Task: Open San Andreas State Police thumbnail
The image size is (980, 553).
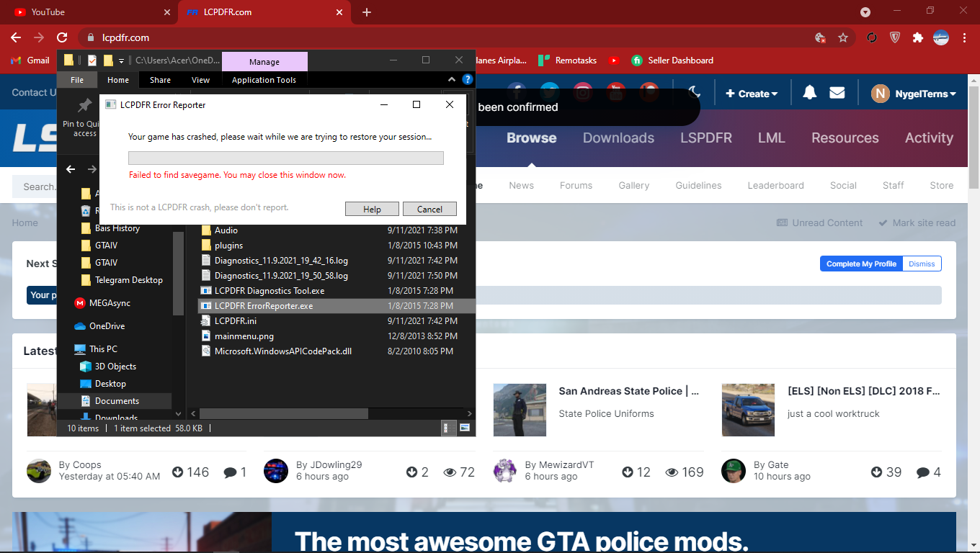Action: pos(520,410)
